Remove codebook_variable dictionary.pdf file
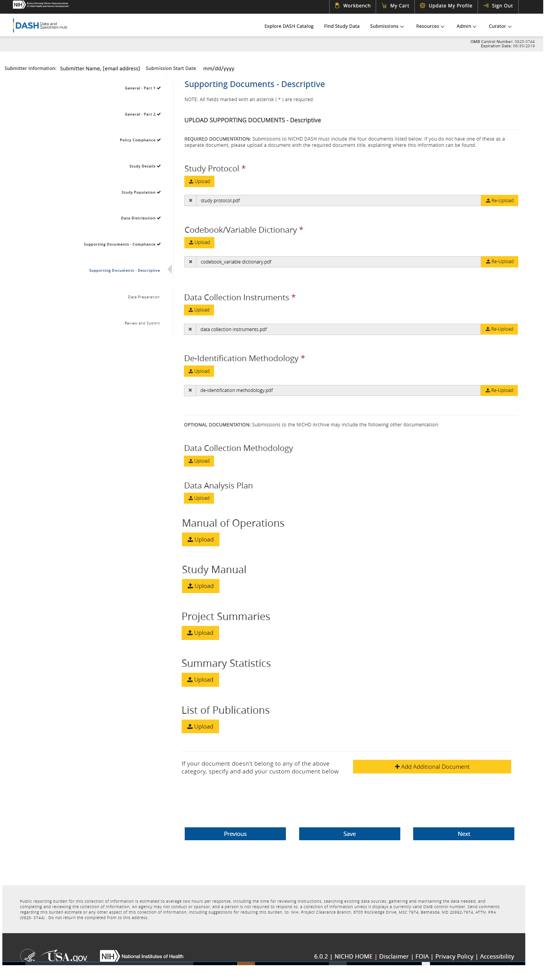The width and height of the screenshot is (553, 980). click(x=191, y=262)
